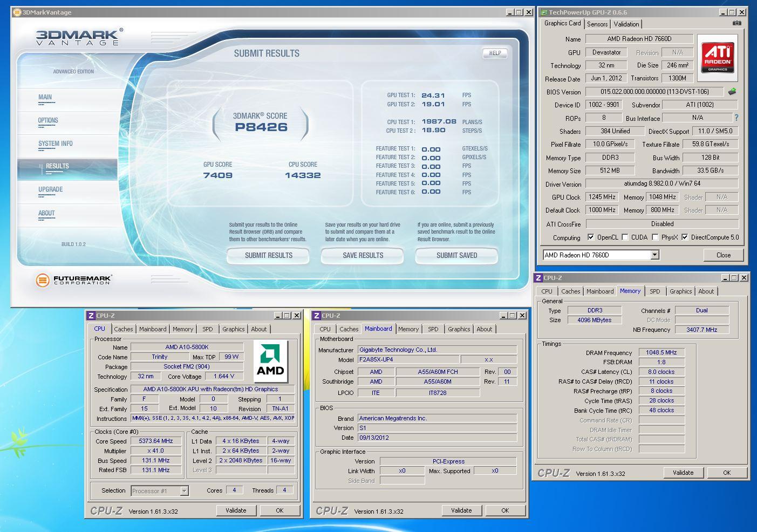Open UPGRADE in 3DMark sidebar
The image size is (757, 532).
[51, 189]
